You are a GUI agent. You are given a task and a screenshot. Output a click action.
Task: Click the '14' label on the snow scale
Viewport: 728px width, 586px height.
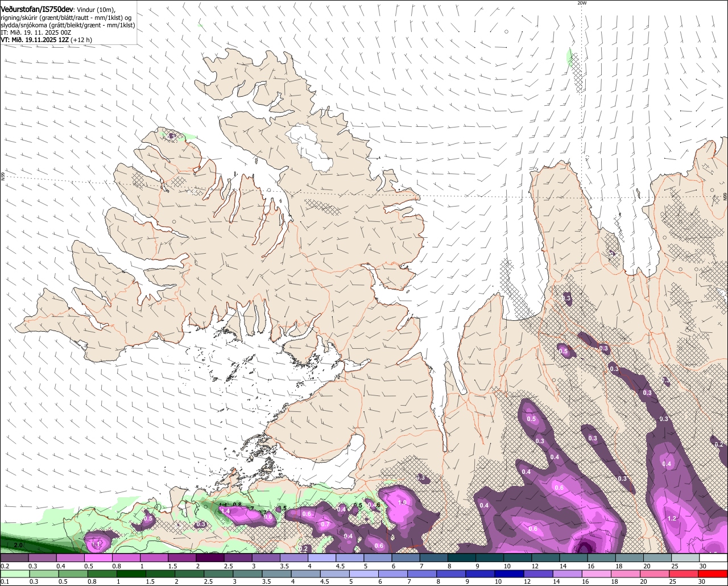coord(563,566)
